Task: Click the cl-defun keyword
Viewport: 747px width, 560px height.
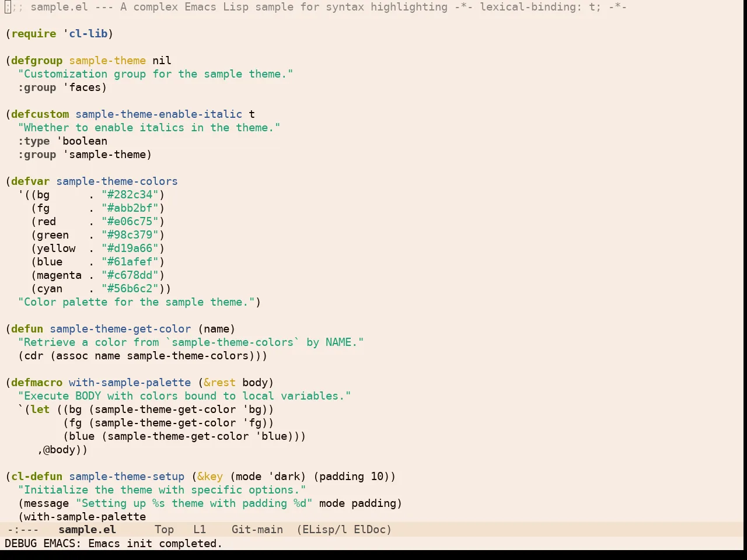Action: [x=37, y=477]
